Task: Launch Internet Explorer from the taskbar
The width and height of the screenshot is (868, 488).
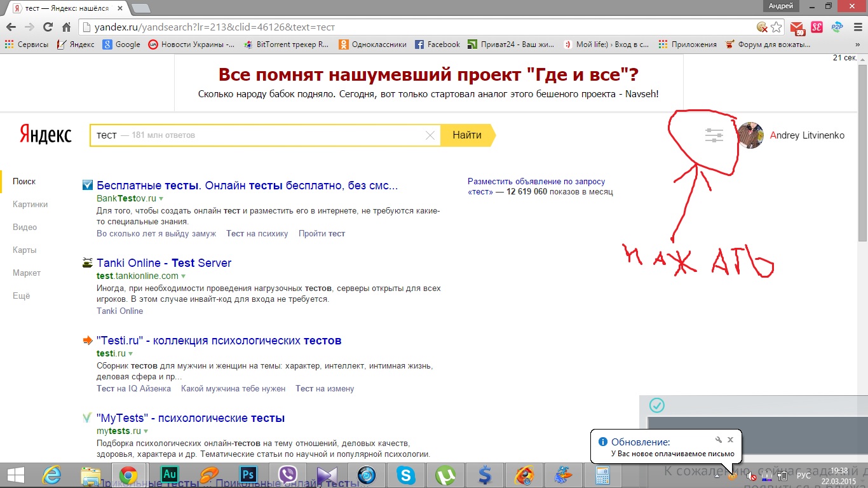Action: 51,475
